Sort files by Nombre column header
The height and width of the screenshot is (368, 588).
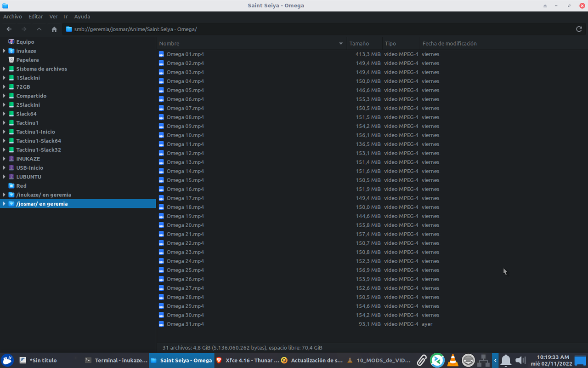251,44
